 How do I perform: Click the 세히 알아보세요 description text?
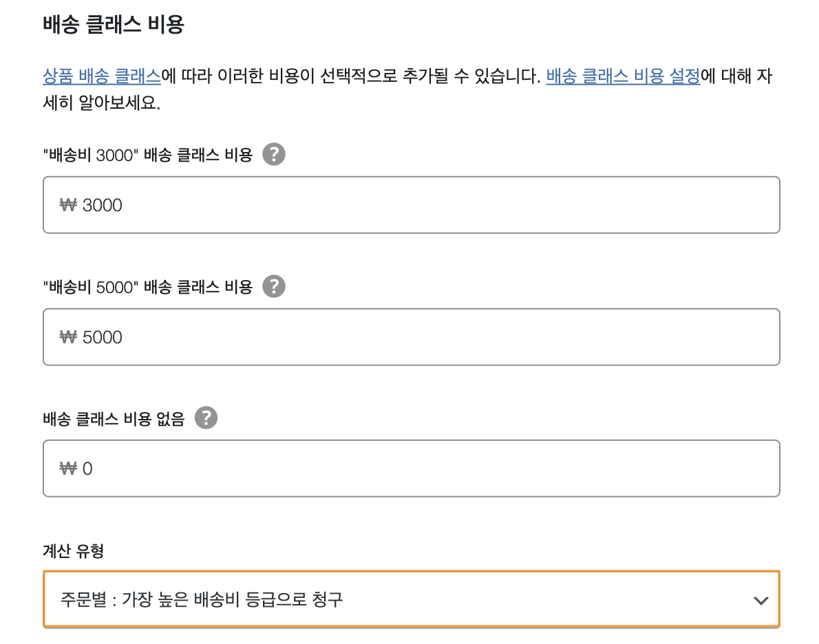pos(101,103)
